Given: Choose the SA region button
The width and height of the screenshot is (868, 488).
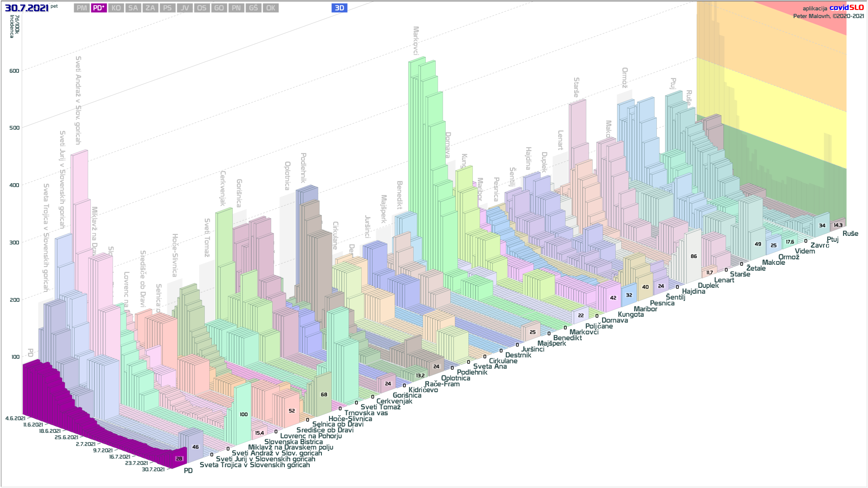Looking at the screenshot, I should [x=133, y=8].
